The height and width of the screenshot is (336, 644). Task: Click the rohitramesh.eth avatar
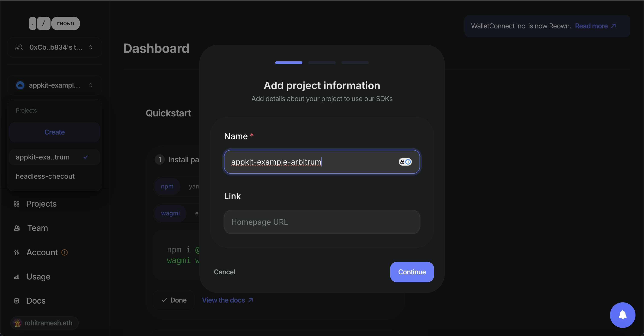click(17, 323)
